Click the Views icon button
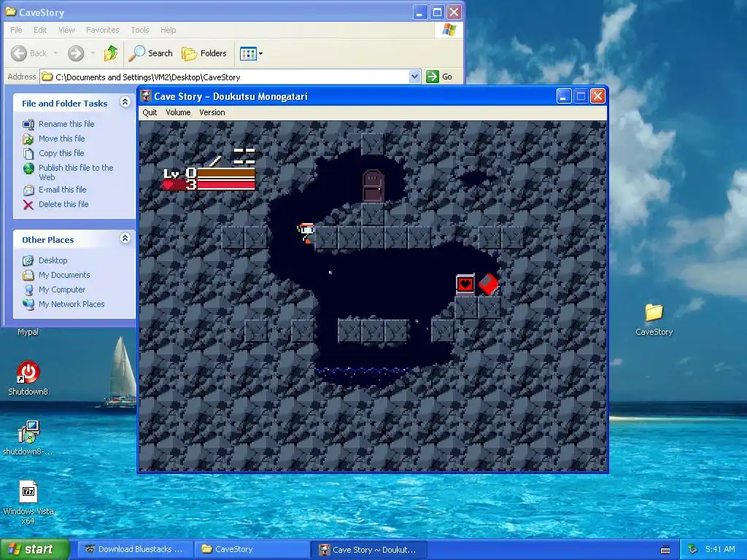Viewport: 747px width, 560px height. 248,53
